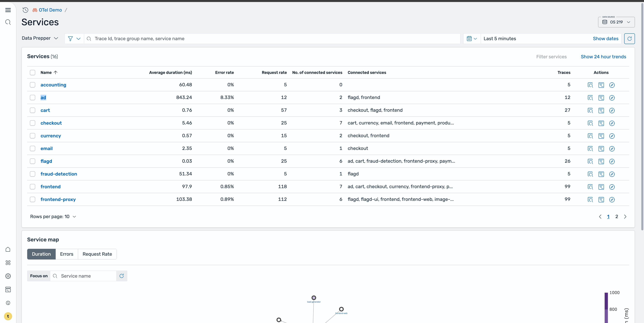Click the Last 5 minutes time range

pyautogui.click(x=499, y=39)
